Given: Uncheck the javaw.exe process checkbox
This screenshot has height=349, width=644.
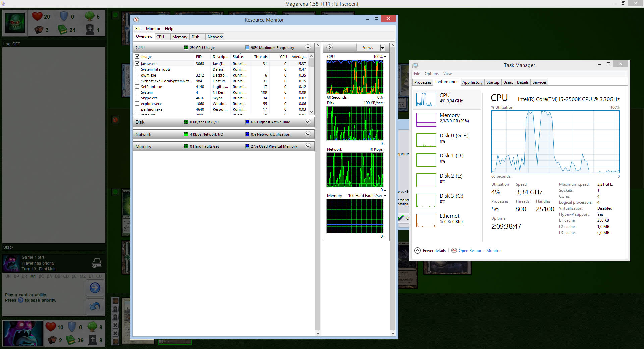Looking at the screenshot, I should (137, 64).
